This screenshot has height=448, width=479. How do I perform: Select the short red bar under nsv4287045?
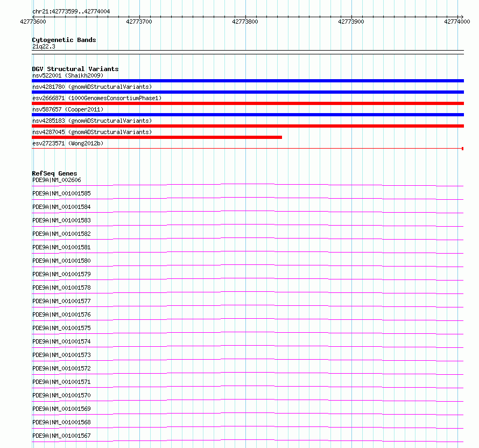pyautogui.click(x=157, y=137)
